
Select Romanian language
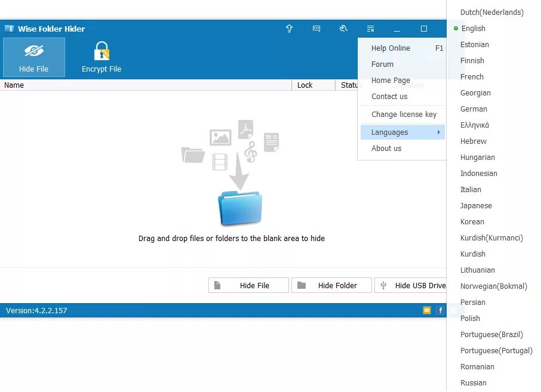point(477,367)
